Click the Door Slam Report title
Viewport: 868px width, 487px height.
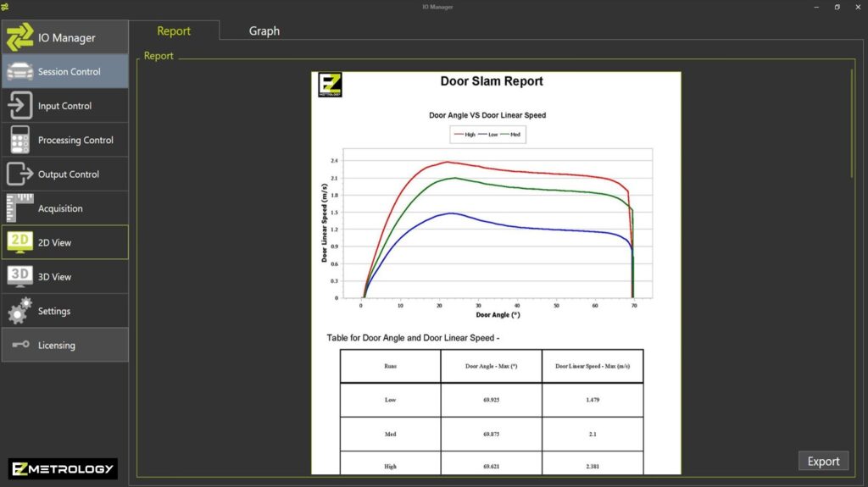click(492, 81)
